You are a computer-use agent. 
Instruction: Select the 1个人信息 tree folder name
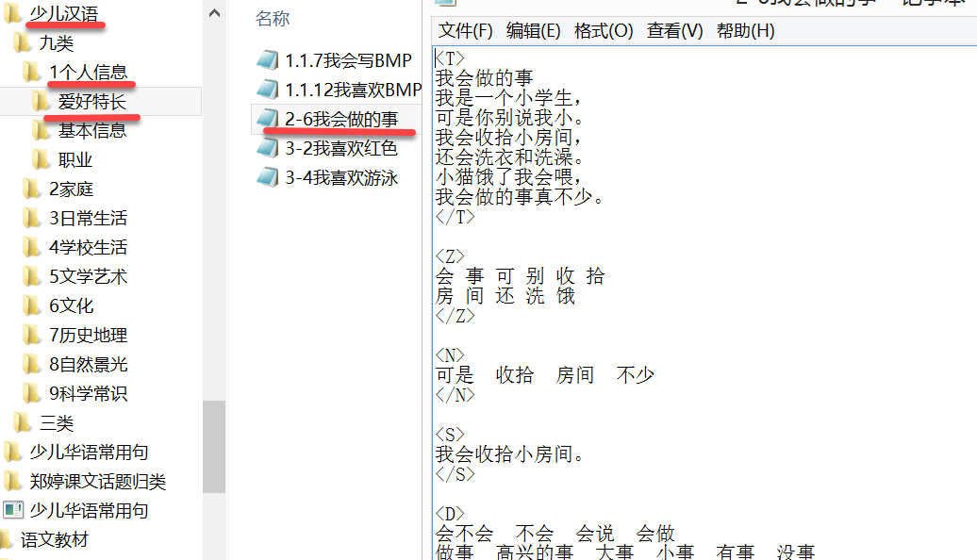point(88,72)
